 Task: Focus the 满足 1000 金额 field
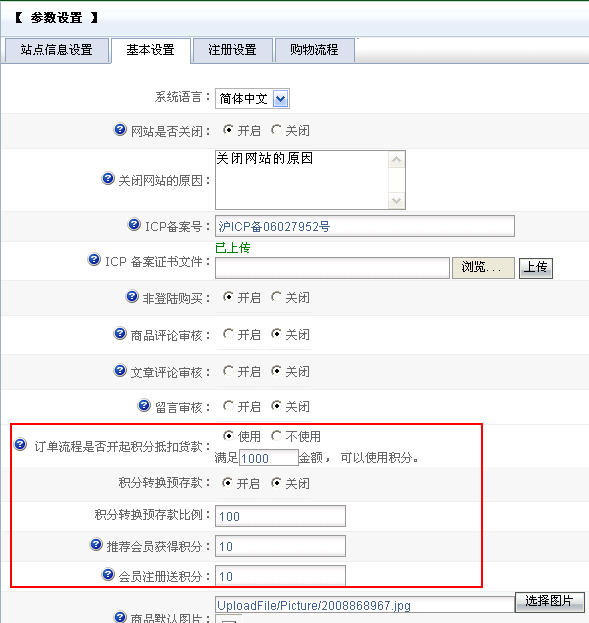point(269,458)
